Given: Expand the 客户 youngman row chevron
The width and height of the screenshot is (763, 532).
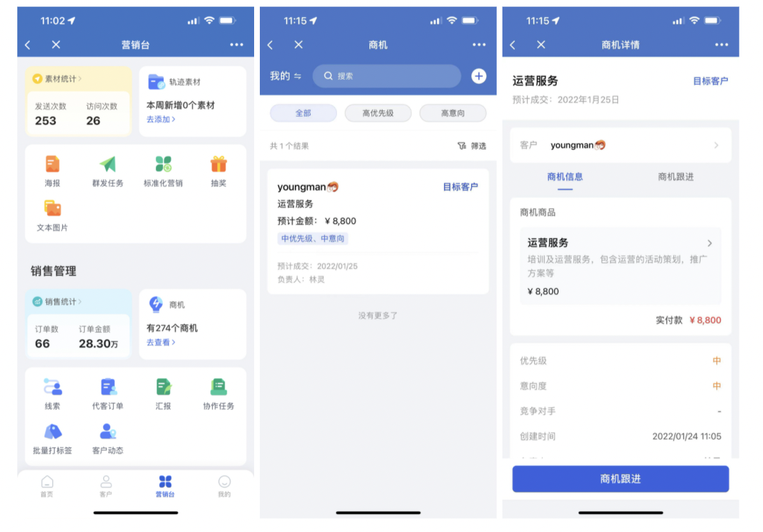Looking at the screenshot, I should point(717,145).
